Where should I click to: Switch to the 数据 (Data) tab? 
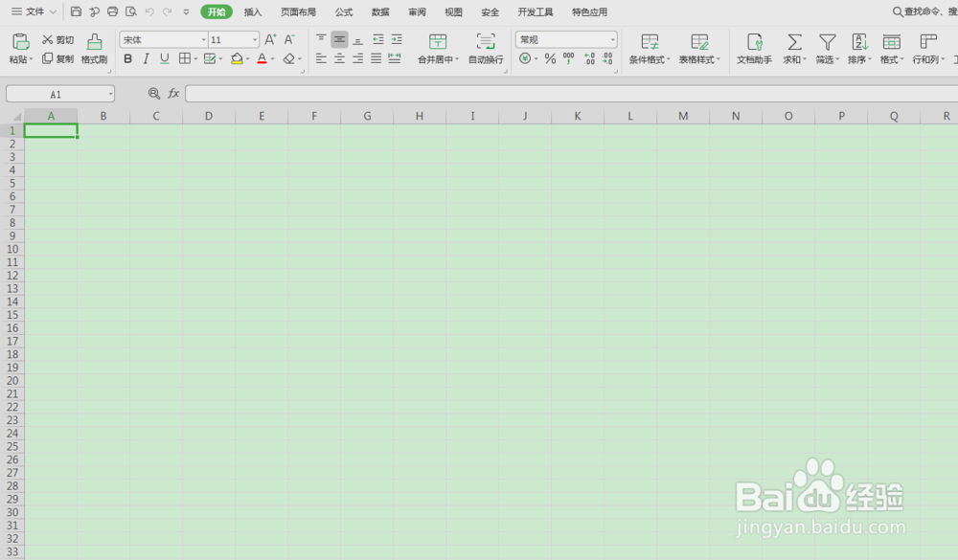(x=380, y=12)
